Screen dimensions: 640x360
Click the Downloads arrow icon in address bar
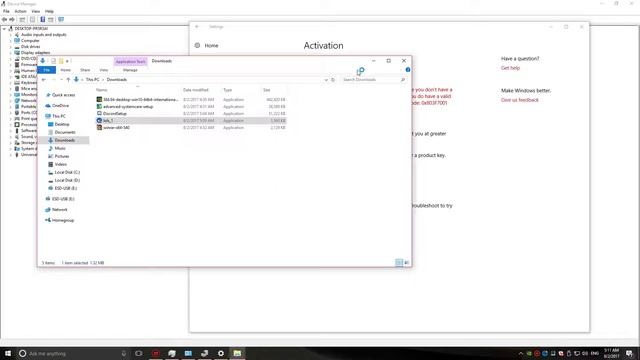click(x=76, y=80)
